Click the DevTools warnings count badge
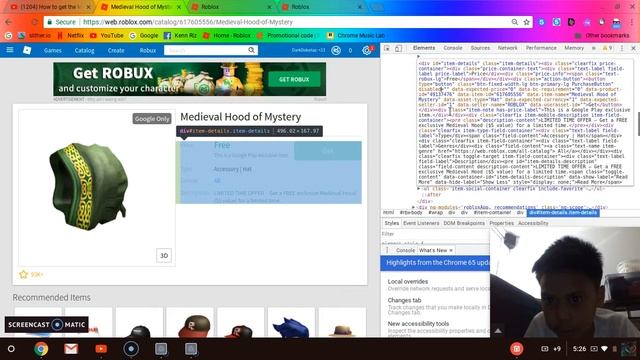The image size is (640, 360). 607,48
